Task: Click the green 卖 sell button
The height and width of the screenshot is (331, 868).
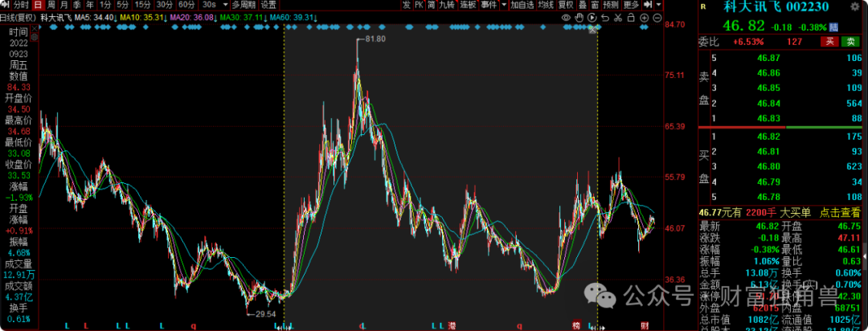Action: 849,42
